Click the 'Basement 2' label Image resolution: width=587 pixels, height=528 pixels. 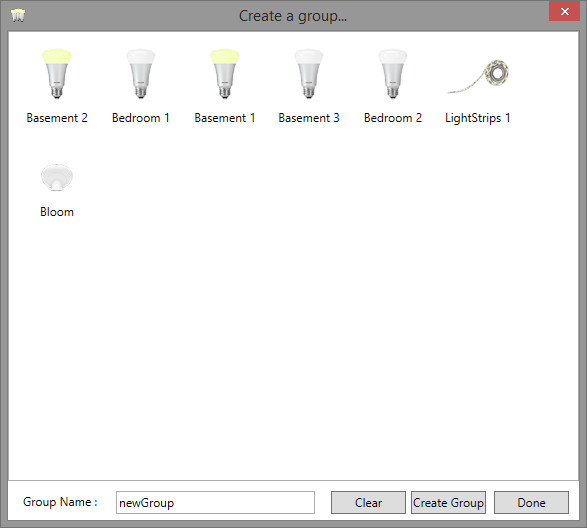tap(57, 118)
